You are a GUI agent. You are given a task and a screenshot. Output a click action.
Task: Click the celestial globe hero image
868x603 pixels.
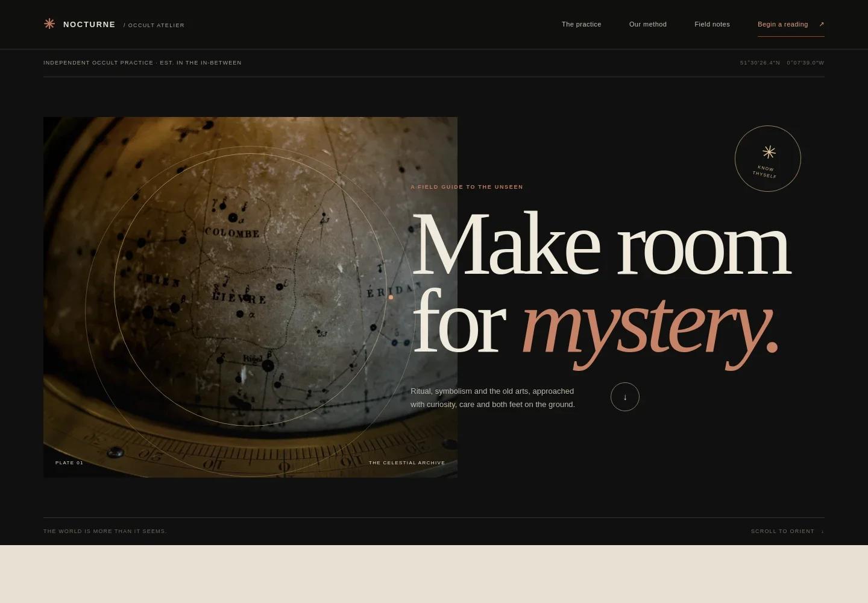pyautogui.click(x=250, y=297)
